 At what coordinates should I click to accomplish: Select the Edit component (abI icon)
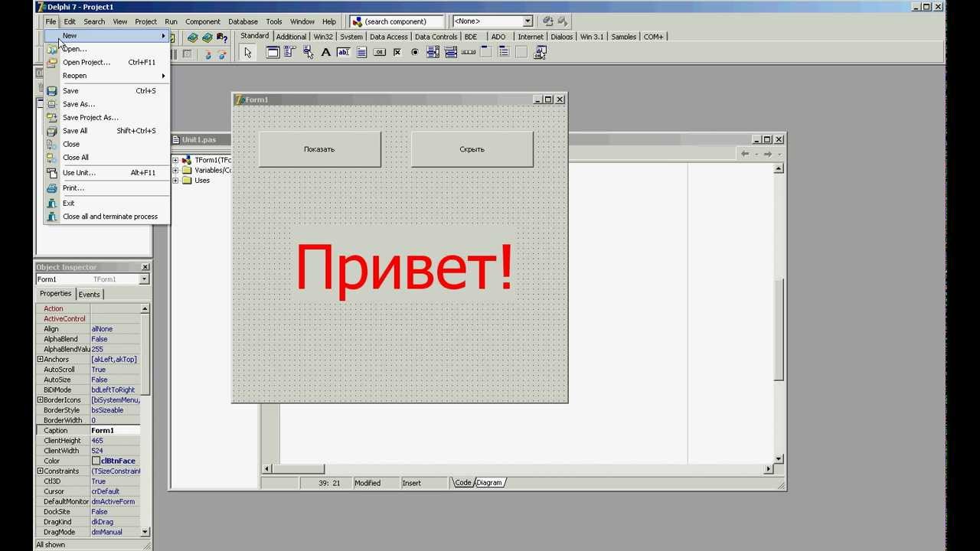(343, 52)
